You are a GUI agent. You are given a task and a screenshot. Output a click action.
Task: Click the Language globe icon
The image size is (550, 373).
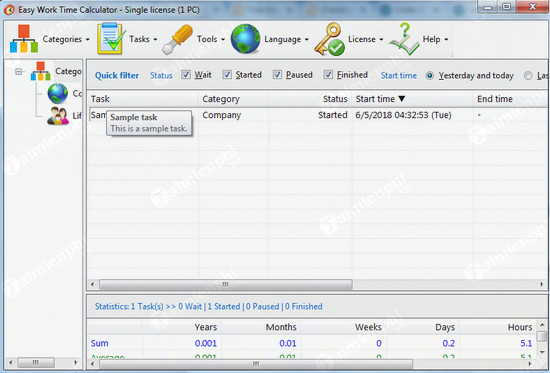(246, 39)
